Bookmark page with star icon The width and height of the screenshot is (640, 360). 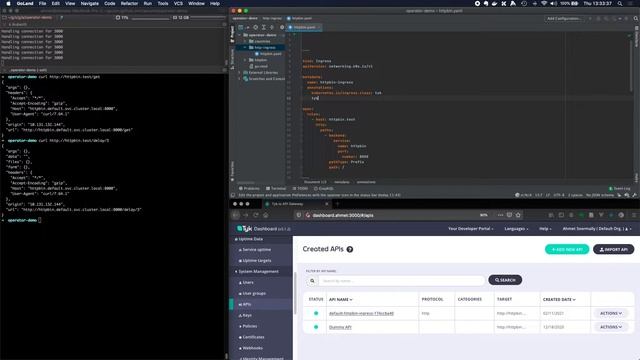[518, 215]
